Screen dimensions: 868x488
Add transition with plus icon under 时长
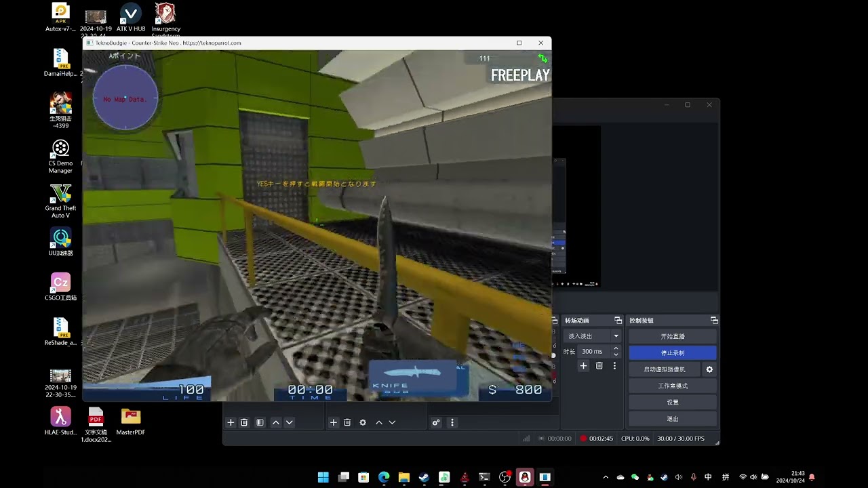click(583, 366)
